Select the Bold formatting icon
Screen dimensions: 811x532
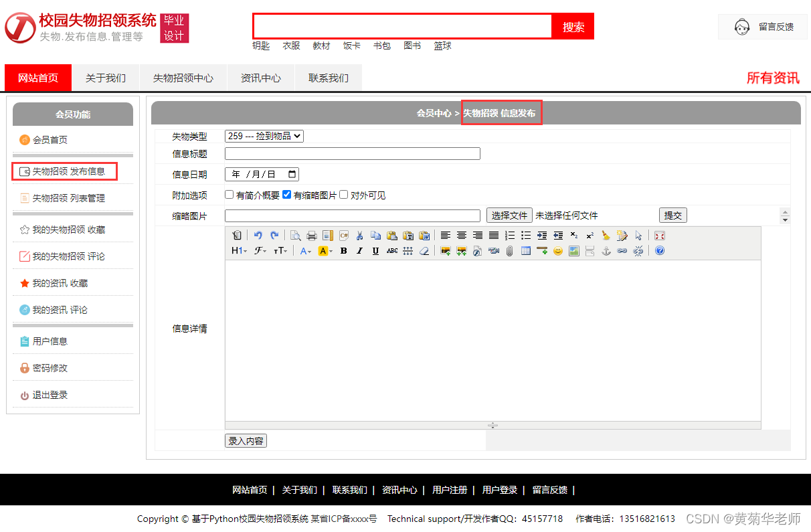[343, 250]
